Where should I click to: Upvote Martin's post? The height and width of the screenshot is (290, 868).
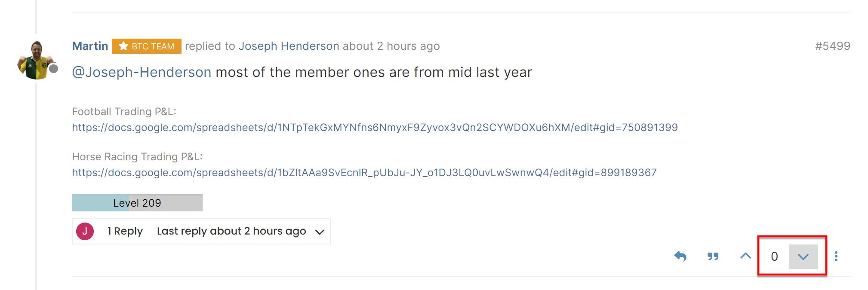745,256
